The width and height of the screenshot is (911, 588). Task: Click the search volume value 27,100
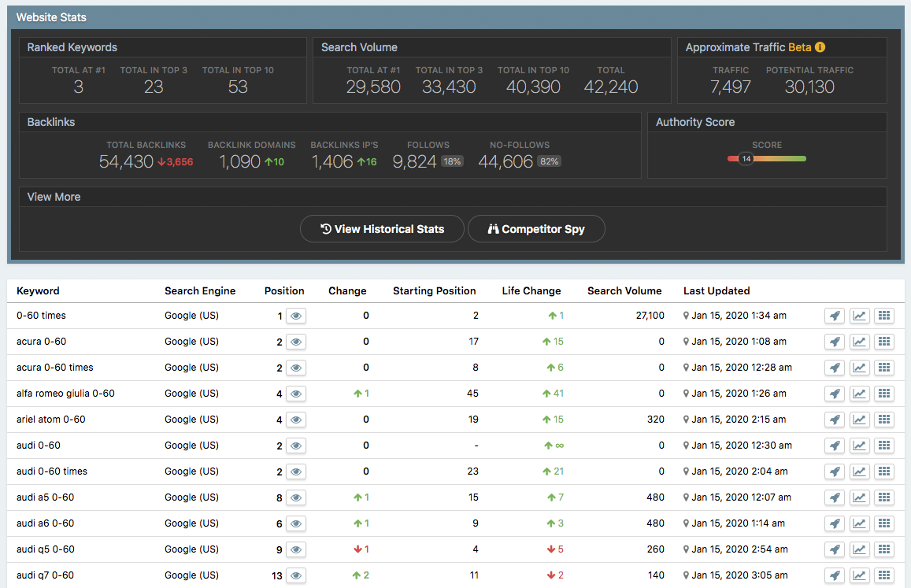click(650, 316)
